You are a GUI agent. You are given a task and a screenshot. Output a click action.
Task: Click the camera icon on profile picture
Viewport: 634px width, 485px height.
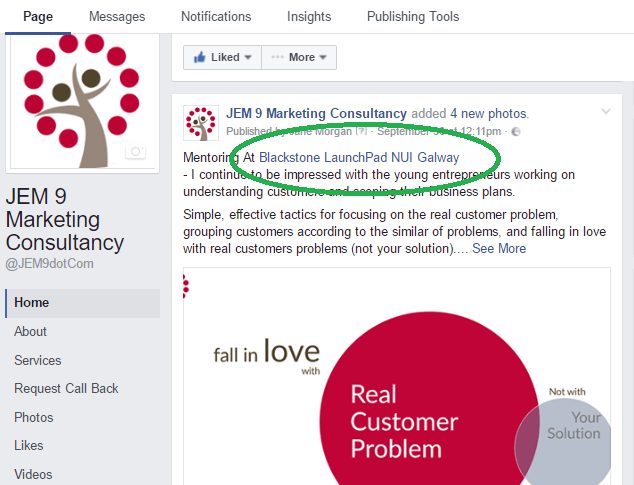coord(135,152)
